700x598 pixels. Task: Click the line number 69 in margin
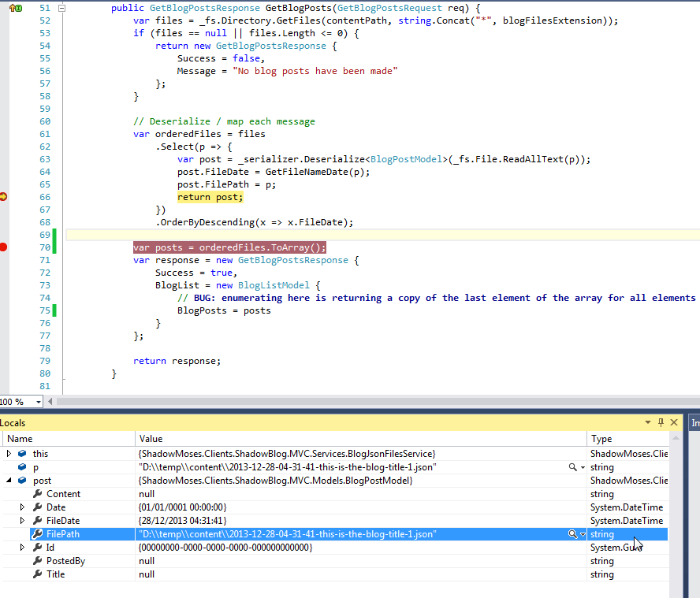[x=45, y=235]
